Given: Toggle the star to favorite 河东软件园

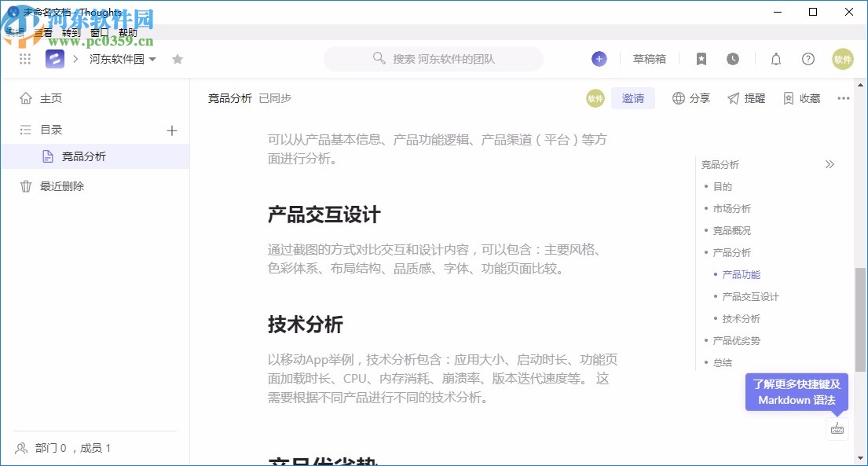Looking at the screenshot, I should click(x=178, y=59).
